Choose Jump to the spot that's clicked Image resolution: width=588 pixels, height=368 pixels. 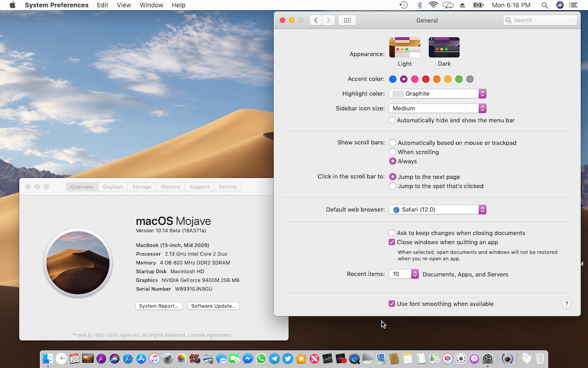tap(393, 186)
